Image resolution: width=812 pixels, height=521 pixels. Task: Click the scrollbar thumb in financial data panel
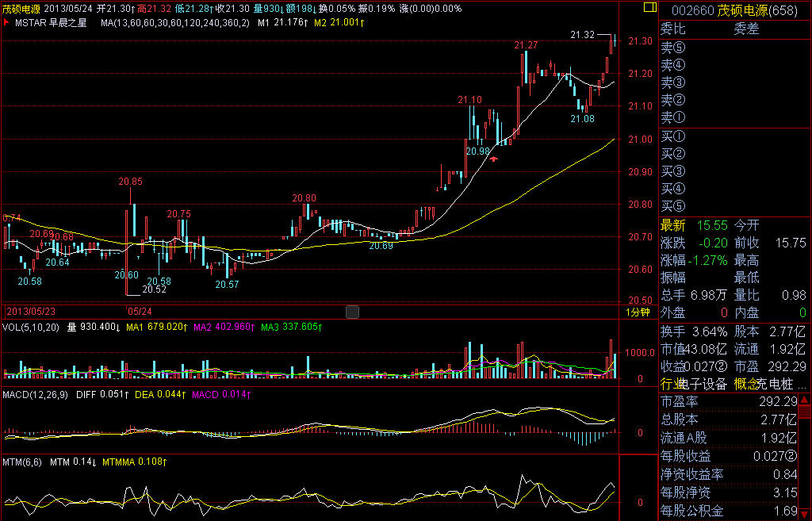(806, 412)
